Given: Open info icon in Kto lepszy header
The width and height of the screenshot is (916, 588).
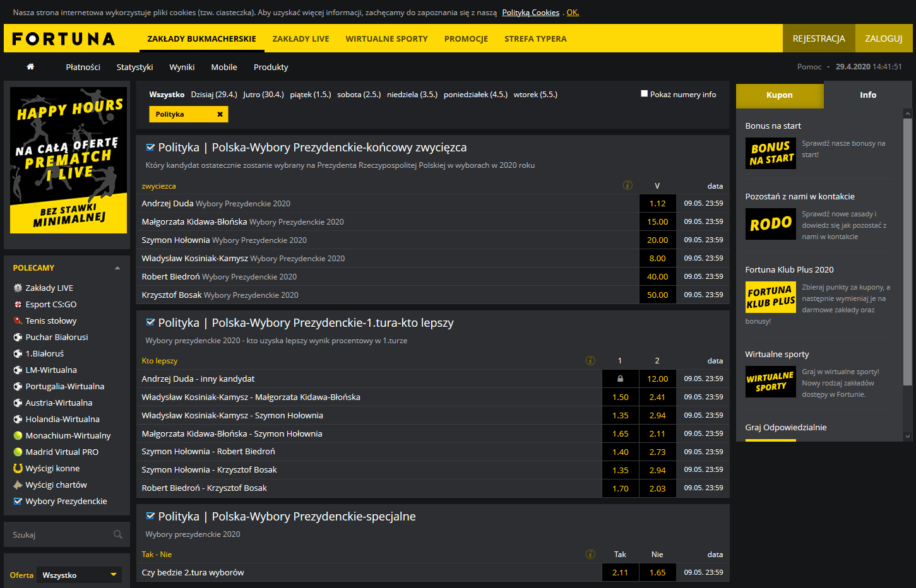Looking at the screenshot, I should (x=590, y=361).
